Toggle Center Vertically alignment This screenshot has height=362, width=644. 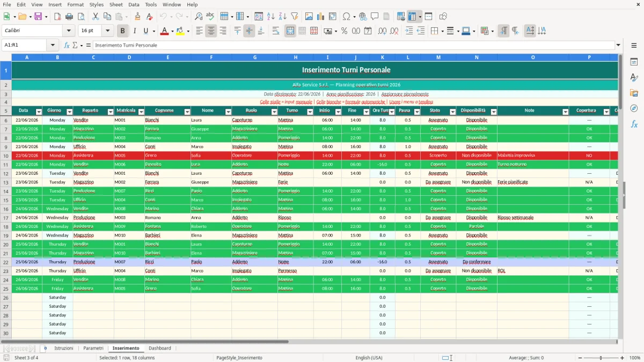click(249, 31)
